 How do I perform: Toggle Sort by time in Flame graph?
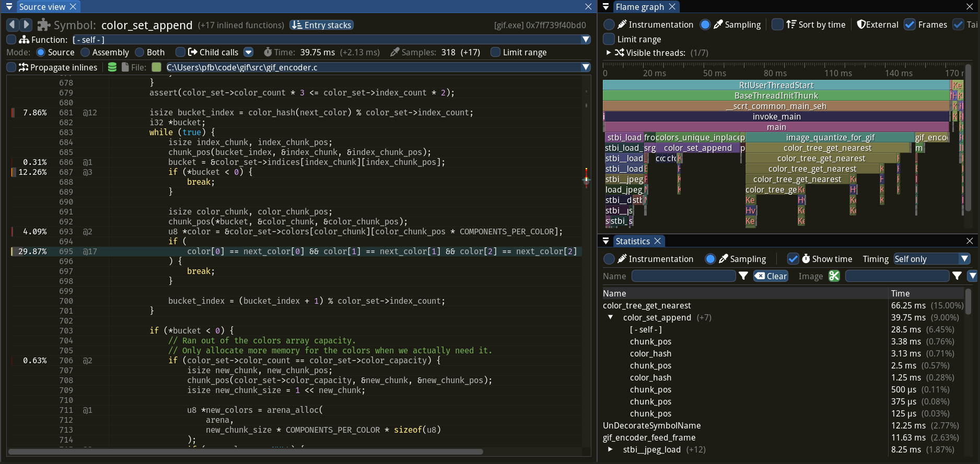tap(777, 25)
